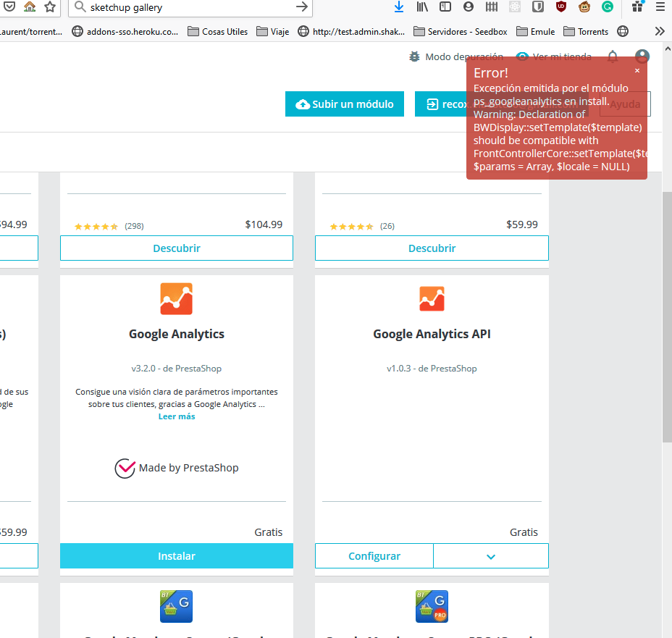
Task: Open the Tampermonkey monkey icon
Action: tap(584, 7)
